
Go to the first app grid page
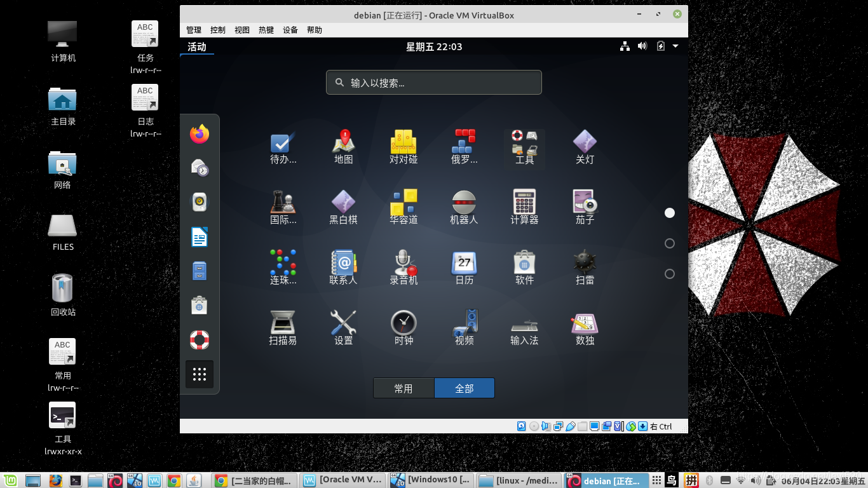(x=670, y=213)
